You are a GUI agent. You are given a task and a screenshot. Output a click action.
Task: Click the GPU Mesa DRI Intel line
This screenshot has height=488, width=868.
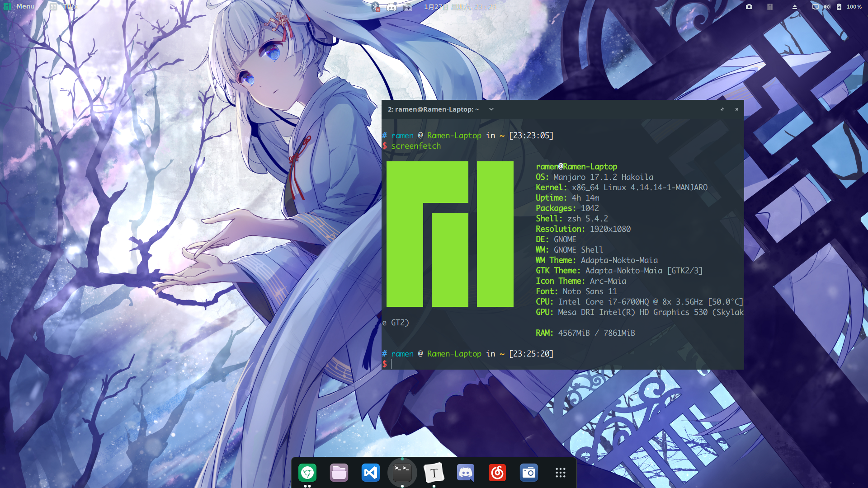pos(640,312)
